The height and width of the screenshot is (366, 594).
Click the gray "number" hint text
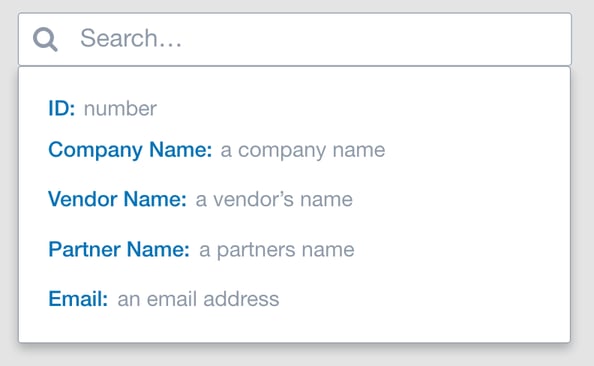tap(120, 109)
